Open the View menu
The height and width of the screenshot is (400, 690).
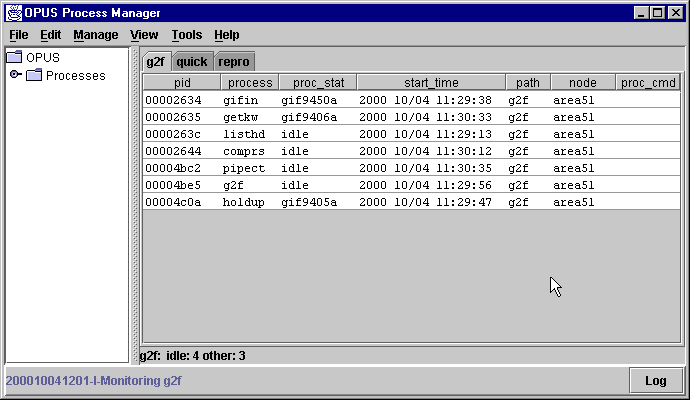pos(144,35)
